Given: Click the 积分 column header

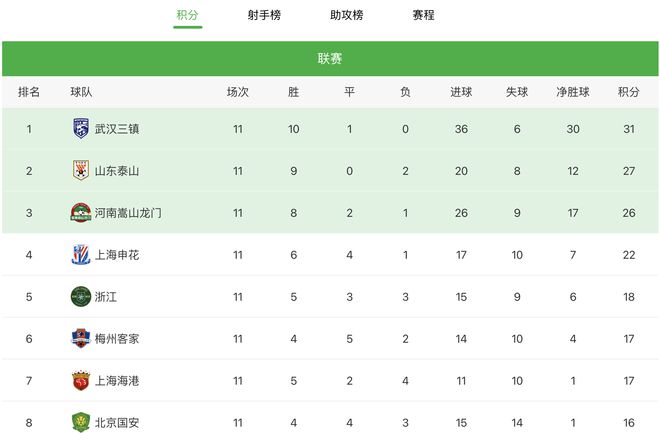Looking at the screenshot, I should 629,92.
